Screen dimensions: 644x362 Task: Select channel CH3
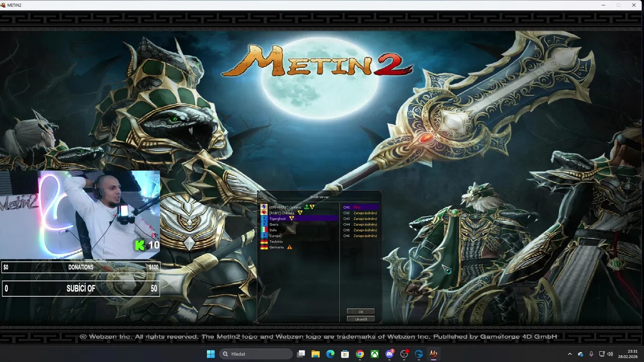(360, 219)
